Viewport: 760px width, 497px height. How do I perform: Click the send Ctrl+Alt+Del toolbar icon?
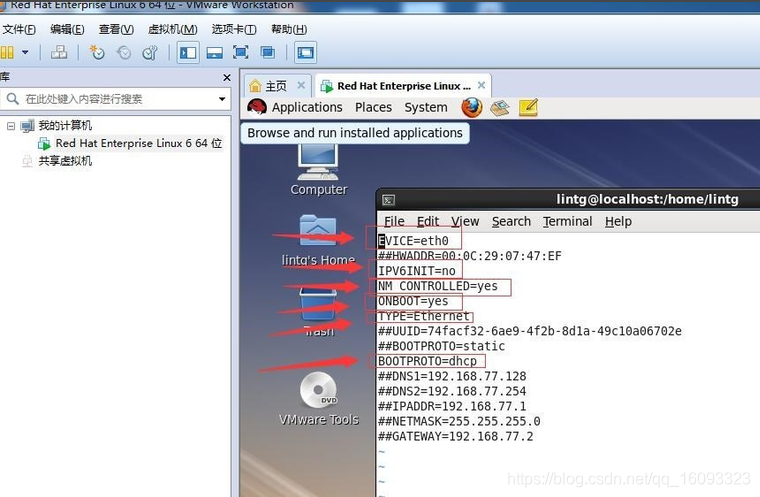click(59, 52)
